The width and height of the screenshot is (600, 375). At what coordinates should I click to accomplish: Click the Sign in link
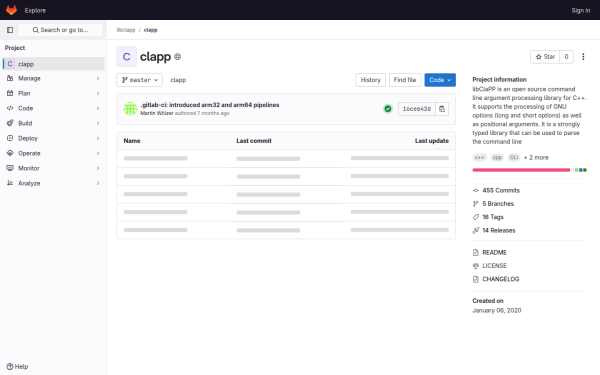580,10
